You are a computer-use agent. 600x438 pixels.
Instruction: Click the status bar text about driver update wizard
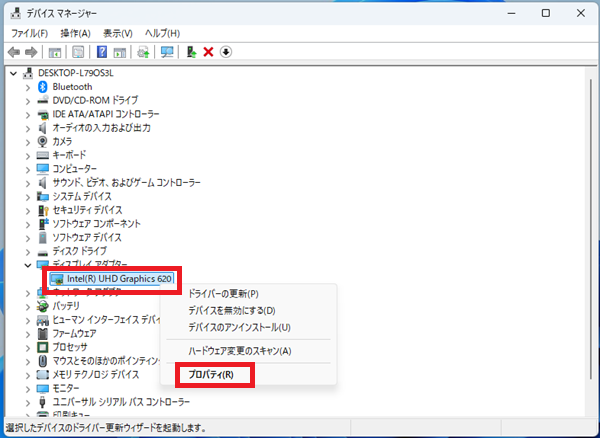(106, 428)
